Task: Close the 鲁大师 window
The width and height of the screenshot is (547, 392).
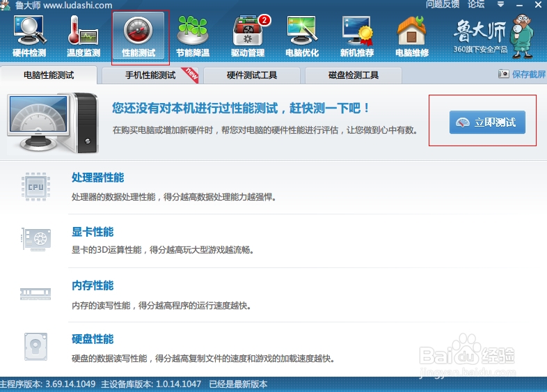Action: coord(538,5)
